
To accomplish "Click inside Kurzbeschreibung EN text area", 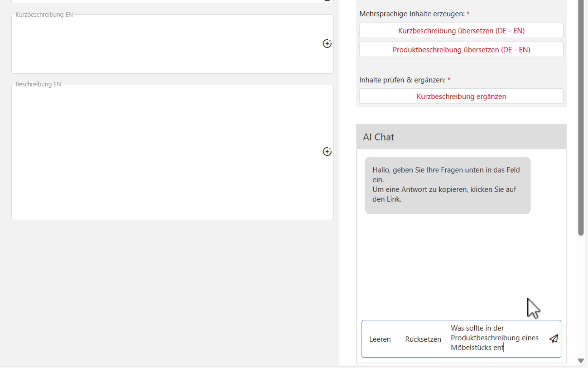I will coord(165,44).
